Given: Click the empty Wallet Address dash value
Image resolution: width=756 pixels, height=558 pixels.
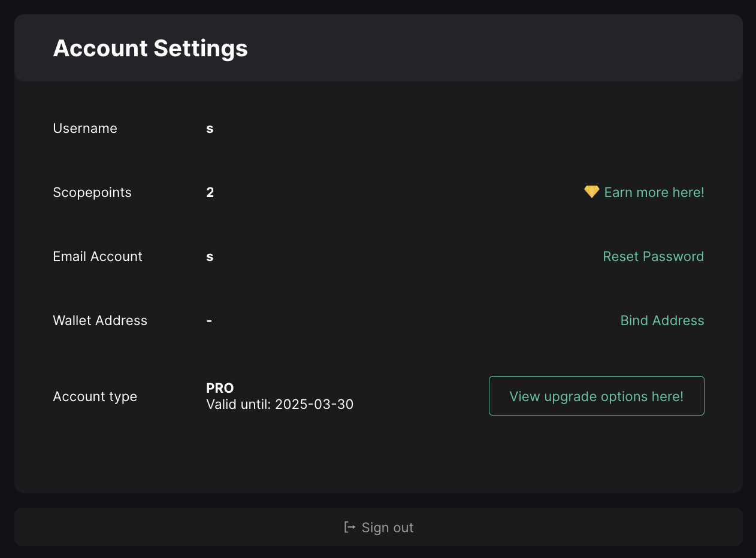Looking at the screenshot, I should tap(209, 320).
